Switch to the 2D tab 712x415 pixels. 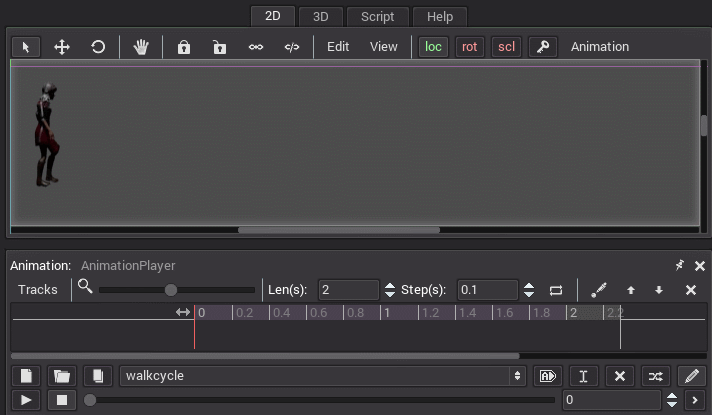tap(272, 16)
